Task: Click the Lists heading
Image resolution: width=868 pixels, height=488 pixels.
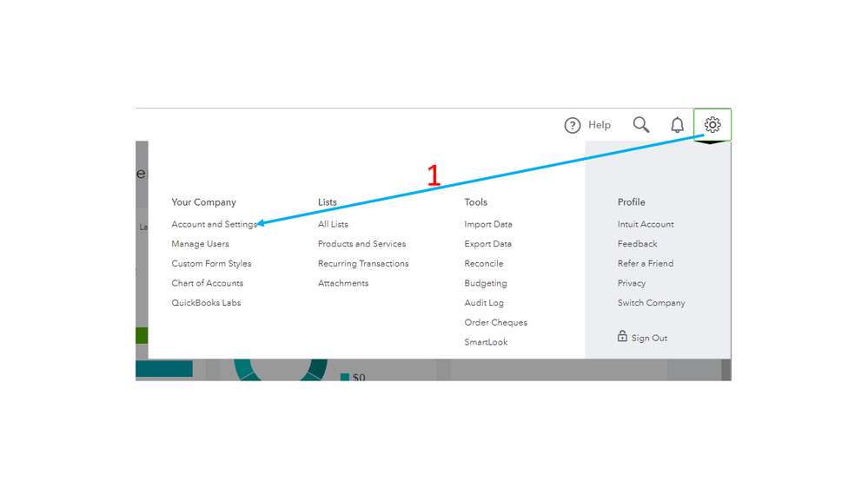Action: pos(328,202)
